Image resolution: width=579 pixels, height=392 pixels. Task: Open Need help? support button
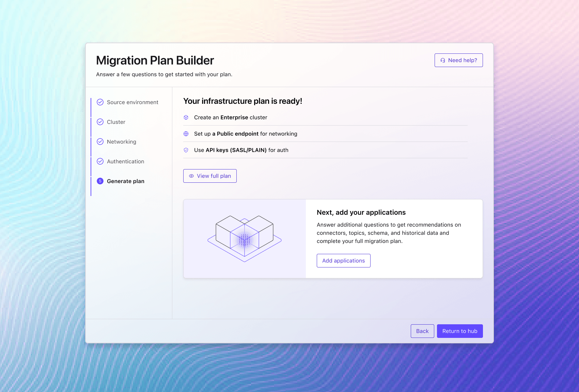coord(458,60)
